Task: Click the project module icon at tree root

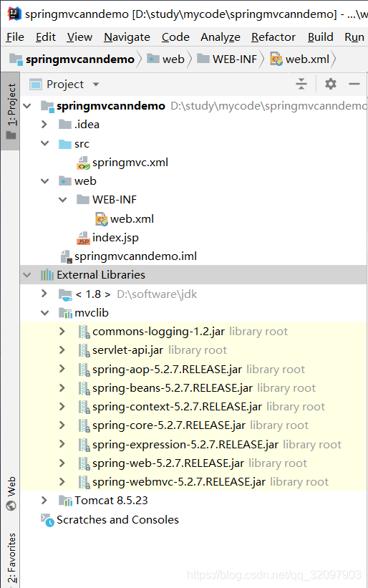Action: [x=47, y=106]
